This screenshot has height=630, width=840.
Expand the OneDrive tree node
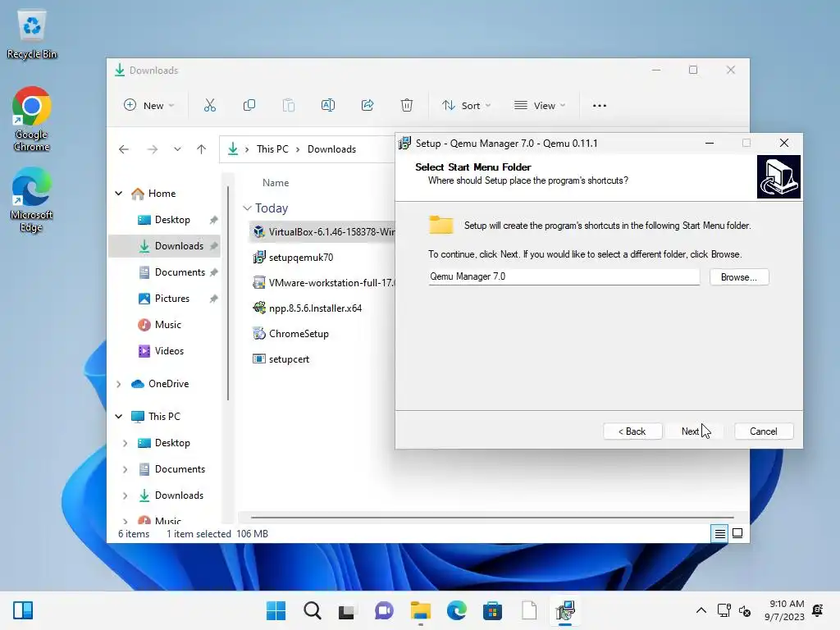119,384
